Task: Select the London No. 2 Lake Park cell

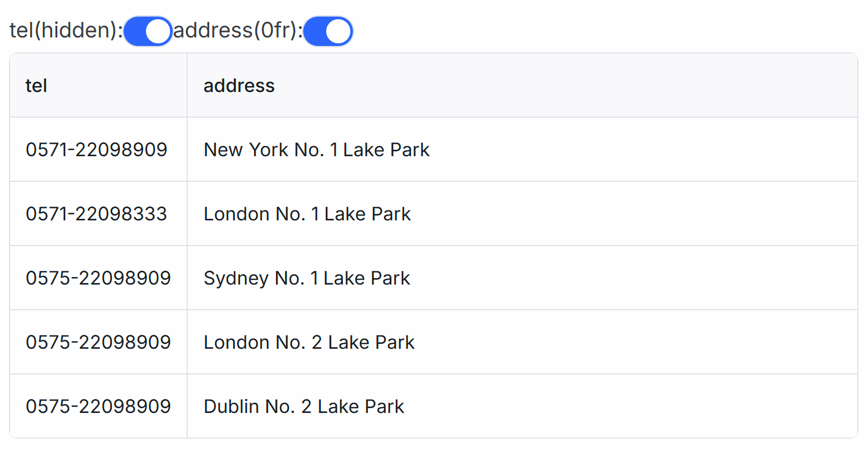Action: pos(309,342)
